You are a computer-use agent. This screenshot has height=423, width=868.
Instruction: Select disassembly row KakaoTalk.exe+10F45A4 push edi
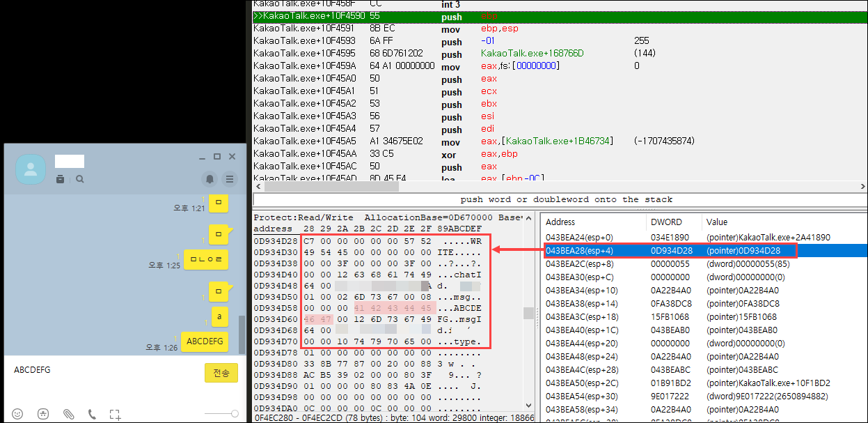pos(560,129)
